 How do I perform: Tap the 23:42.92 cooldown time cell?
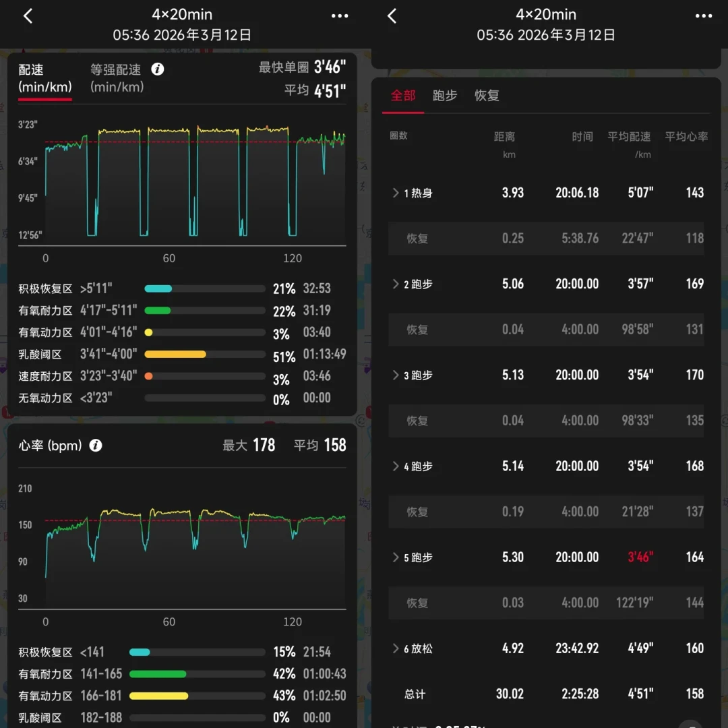pyautogui.click(x=577, y=648)
